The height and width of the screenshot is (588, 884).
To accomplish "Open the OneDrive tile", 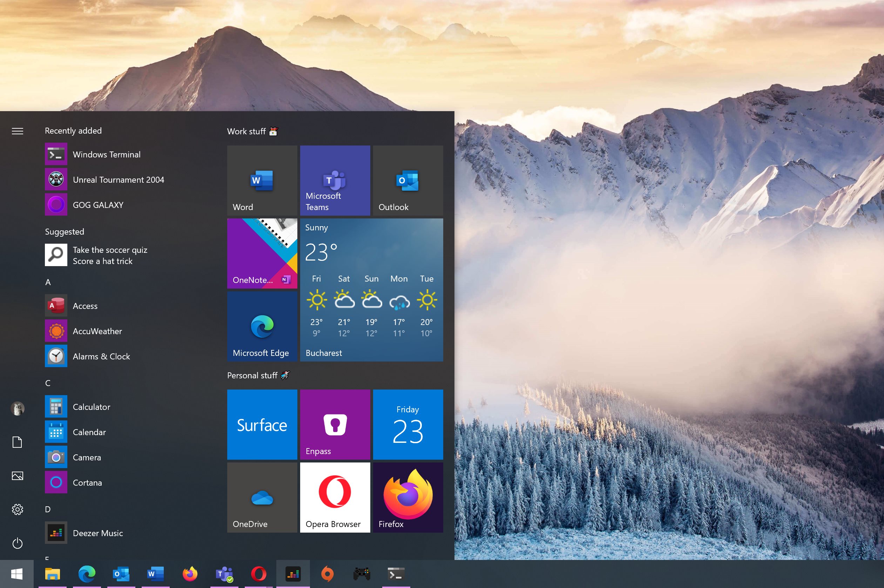I will click(x=262, y=497).
